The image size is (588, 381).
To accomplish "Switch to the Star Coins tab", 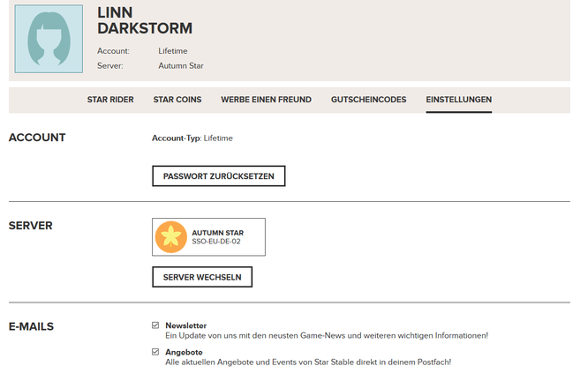I will [177, 100].
